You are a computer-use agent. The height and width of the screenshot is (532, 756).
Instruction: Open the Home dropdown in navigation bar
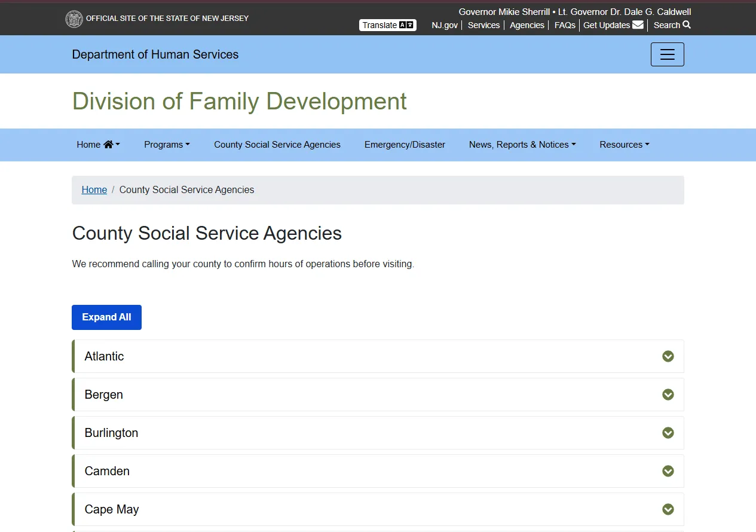[99, 145]
